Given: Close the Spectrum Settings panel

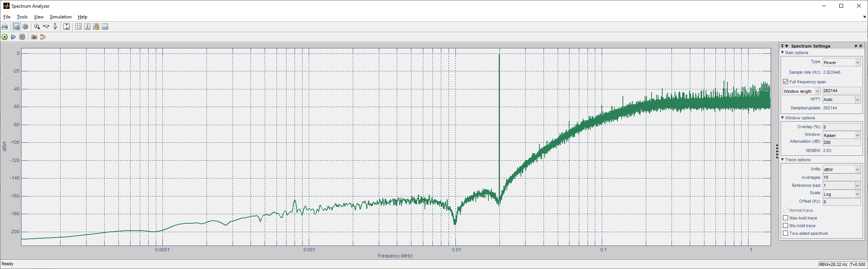Looking at the screenshot, I should pyautogui.click(x=861, y=46).
